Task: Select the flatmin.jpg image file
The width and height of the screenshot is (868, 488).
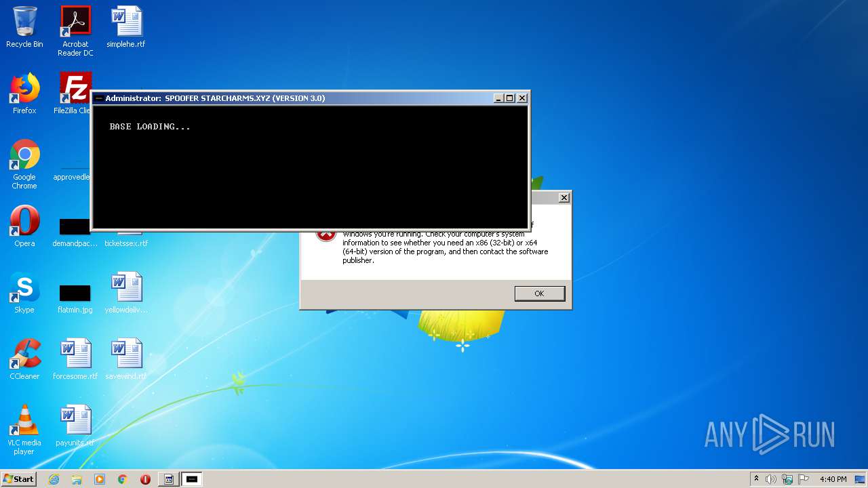Action: 75,298
